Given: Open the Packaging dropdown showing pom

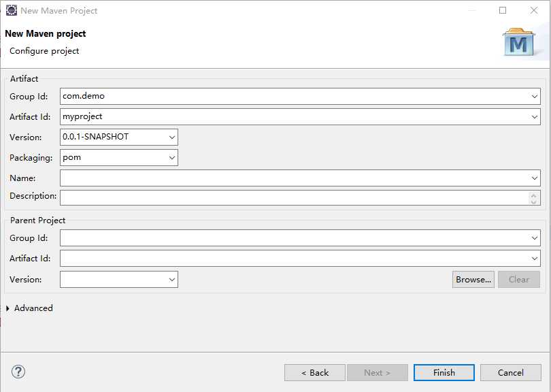Looking at the screenshot, I should (x=172, y=157).
